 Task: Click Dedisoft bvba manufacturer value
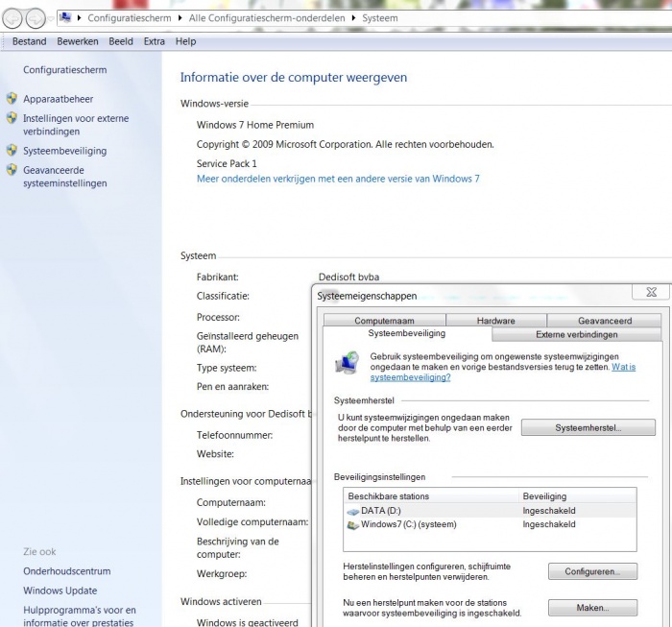point(348,277)
